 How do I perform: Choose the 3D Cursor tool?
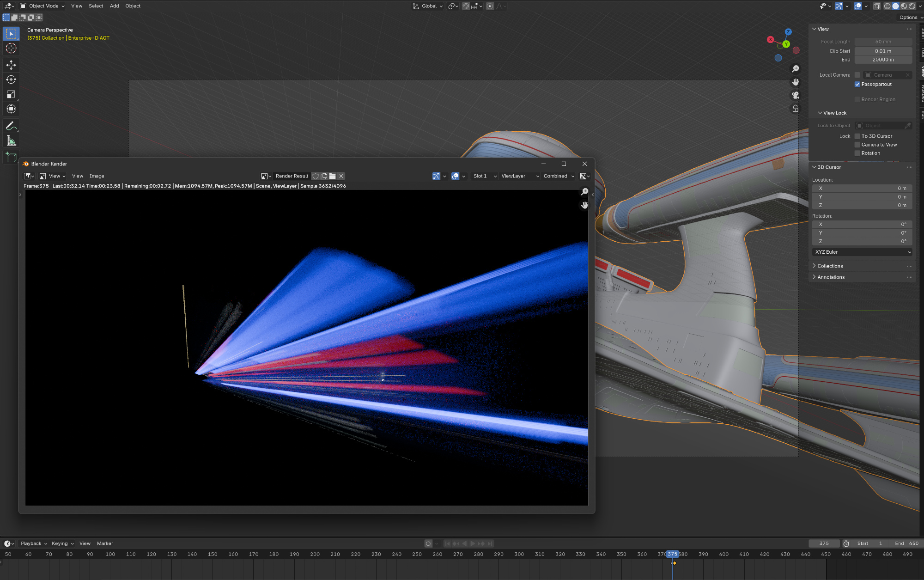(x=11, y=48)
